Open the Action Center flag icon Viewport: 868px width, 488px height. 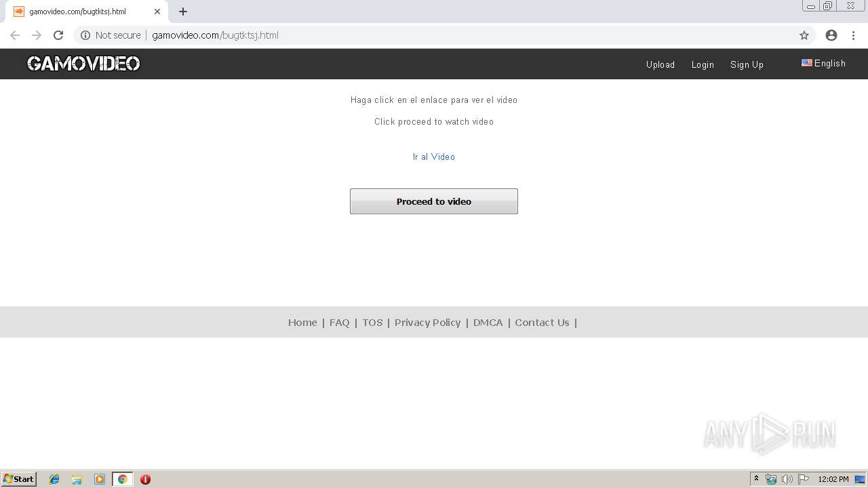(x=804, y=479)
